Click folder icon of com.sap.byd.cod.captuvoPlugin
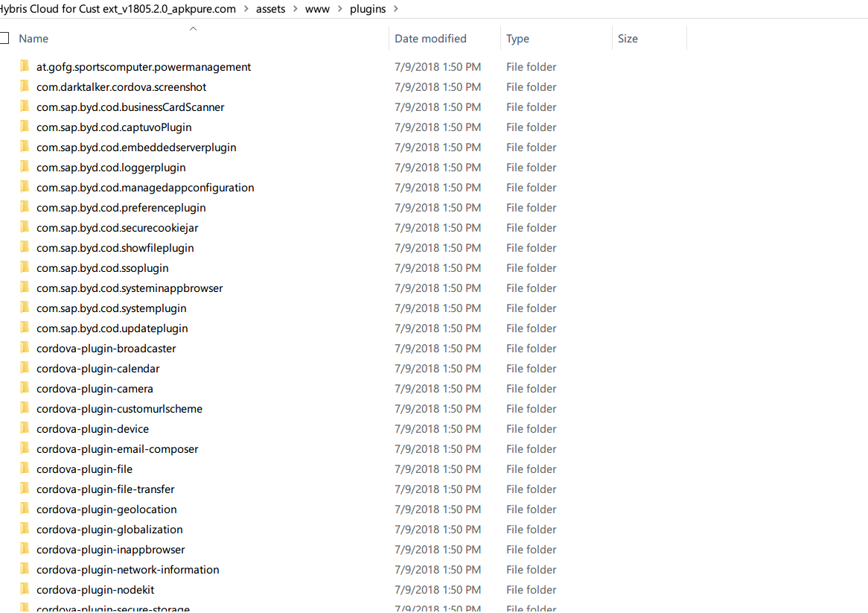The width and height of the screenshot is (868, 613). (x=25, y=127)
